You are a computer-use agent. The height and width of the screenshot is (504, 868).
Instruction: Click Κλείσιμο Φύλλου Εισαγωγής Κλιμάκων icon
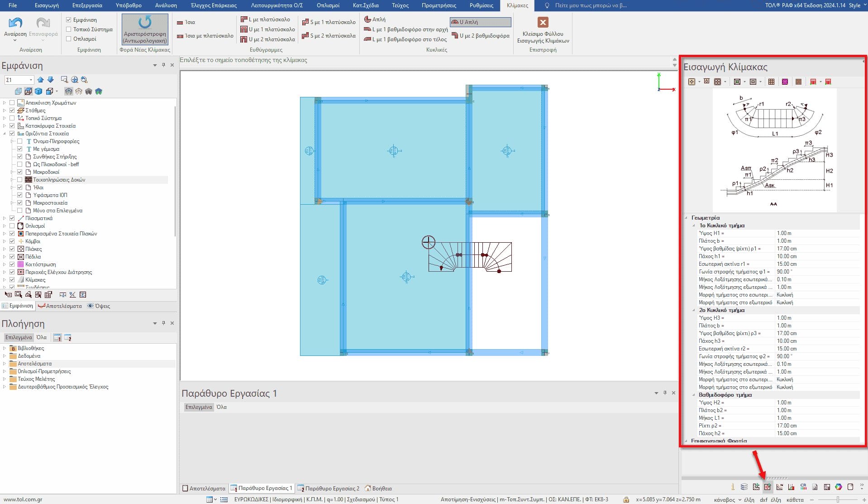tap(543, 23)
